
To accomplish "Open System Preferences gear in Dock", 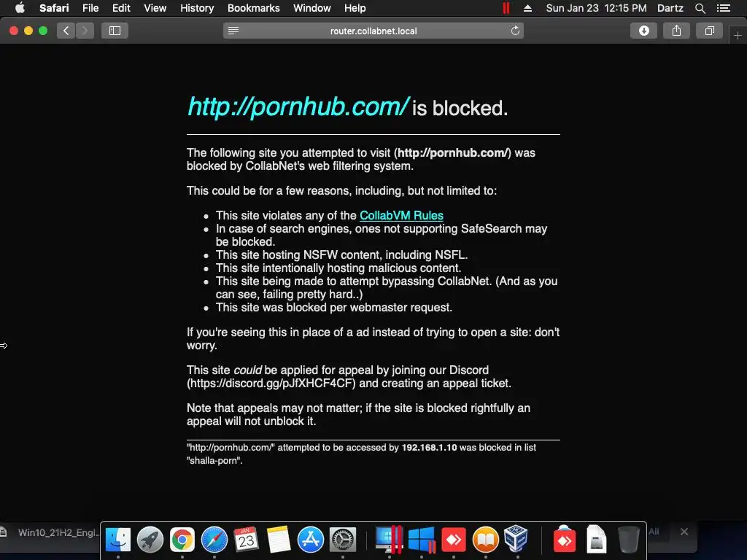I will click(343, 540).
